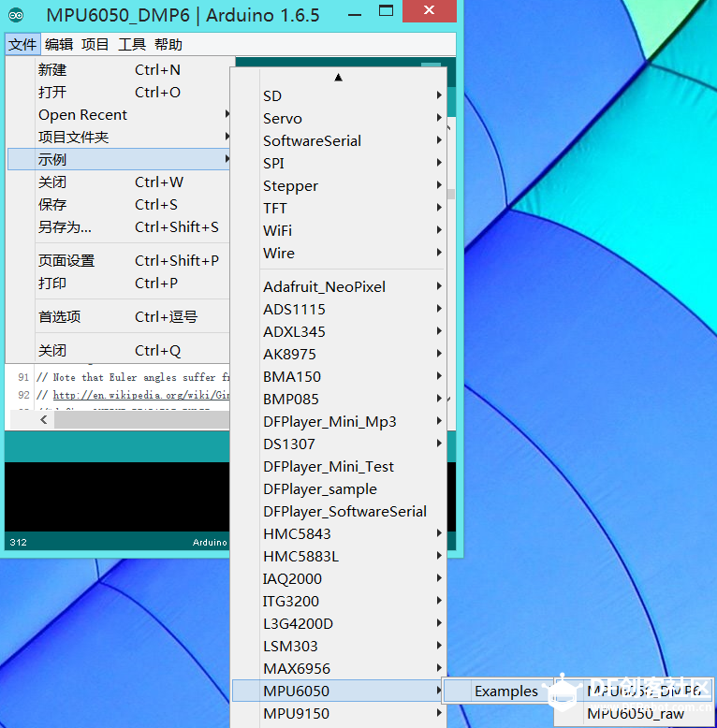This screenshot has width=717, height=728.
Task: Click code line 91 about Euler angles
Action: (x=133, y=377)
